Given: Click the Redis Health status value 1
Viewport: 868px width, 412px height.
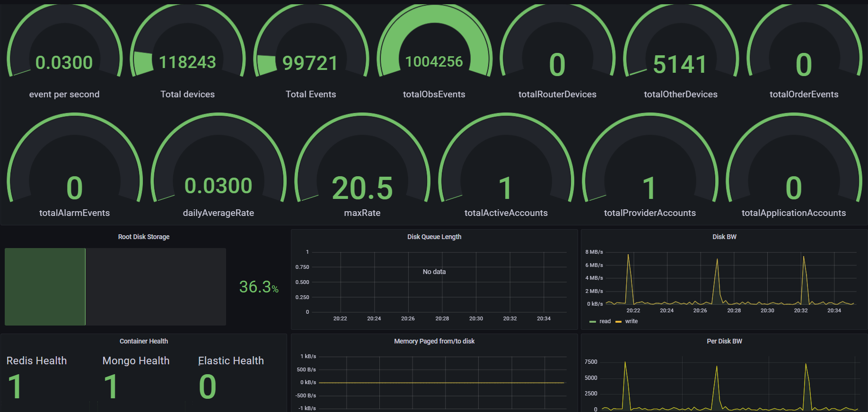Looking at the screenshot, I should [x=15, y=387].
